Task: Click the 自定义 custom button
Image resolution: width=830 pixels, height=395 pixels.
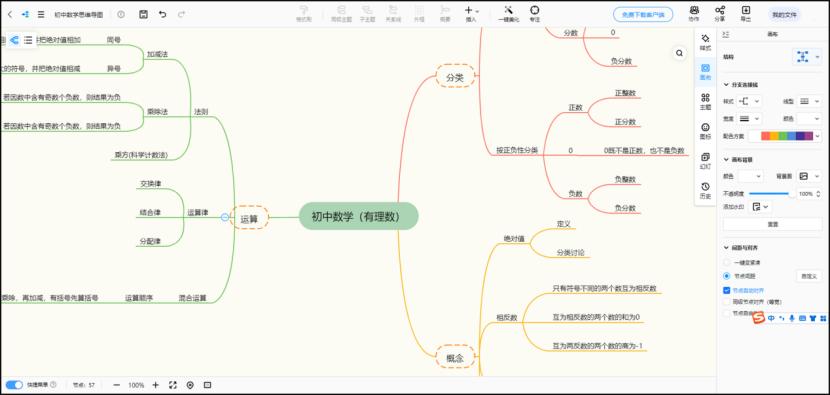Action: (808, 276)
